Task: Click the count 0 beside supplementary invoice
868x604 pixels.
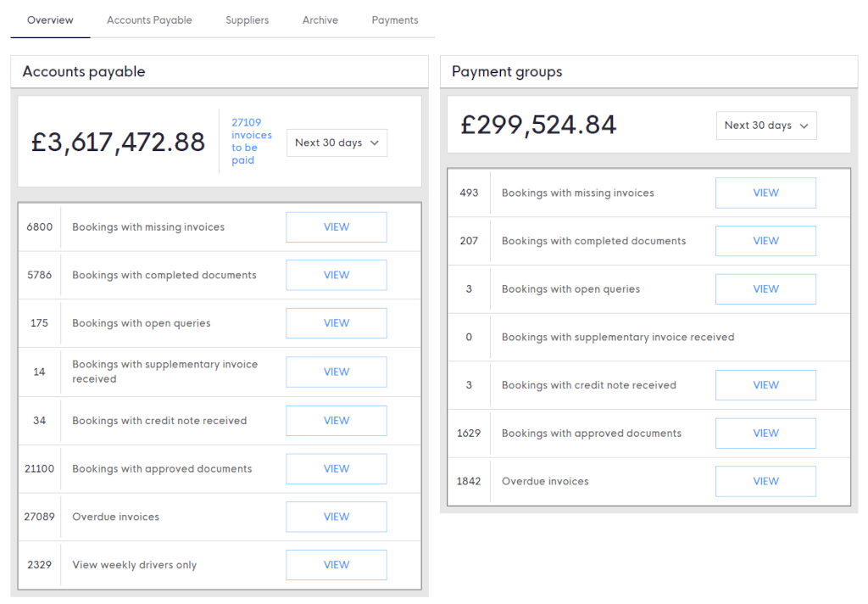Action: pyautogui.click(x=469, y=338)
